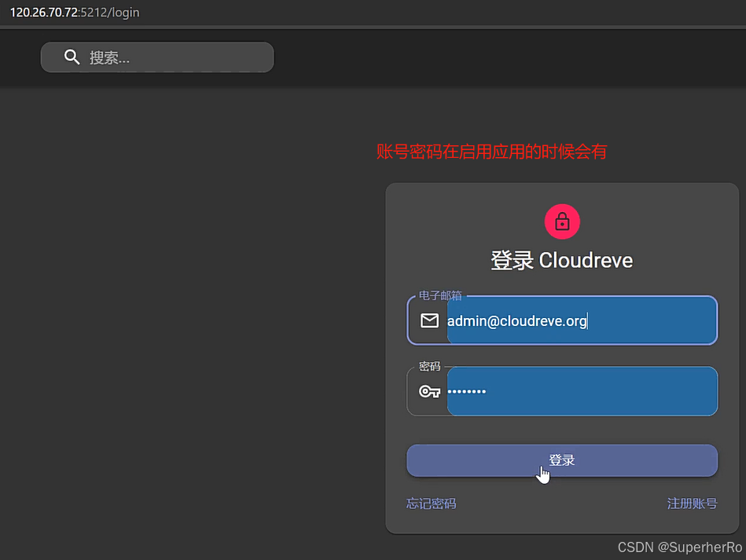The width and height of the screenshot is (746, 560).
Task: Click the envelope icon in the email field
Action: tap(429, 320)
